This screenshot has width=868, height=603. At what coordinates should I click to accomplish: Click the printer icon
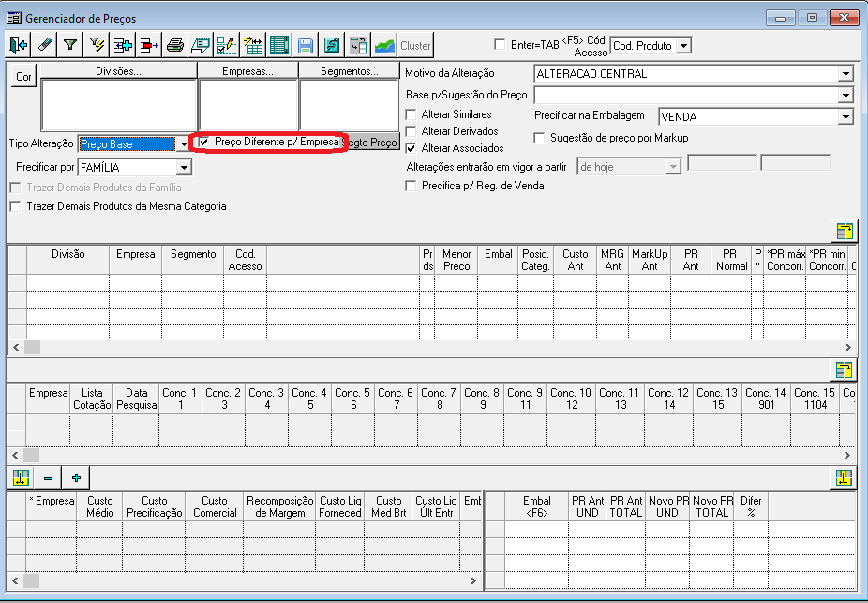tap(175, 45)
